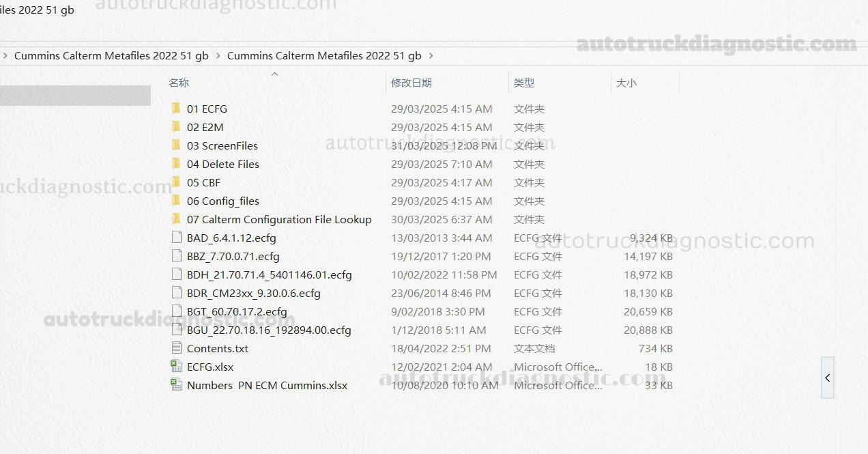Open the 02 E2M folder icon
Screen dimensions: 868x454
click(176, 126)
